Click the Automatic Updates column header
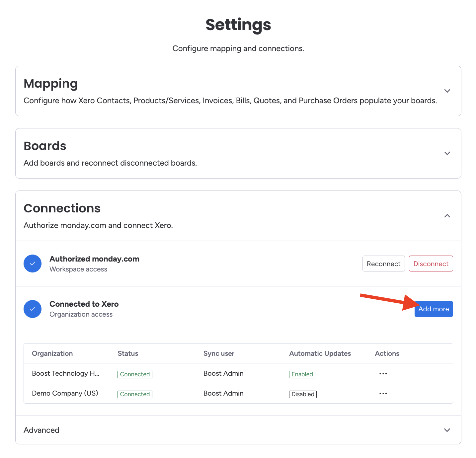The height and width of the screenshot is (458, 476). 320,353
